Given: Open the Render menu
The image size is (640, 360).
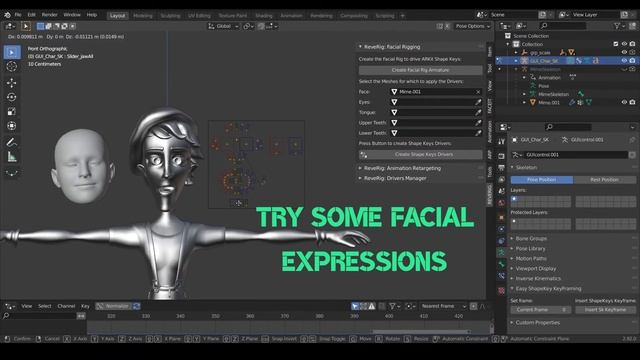Looking at the screenshot, I should click(x=49, y=15).
